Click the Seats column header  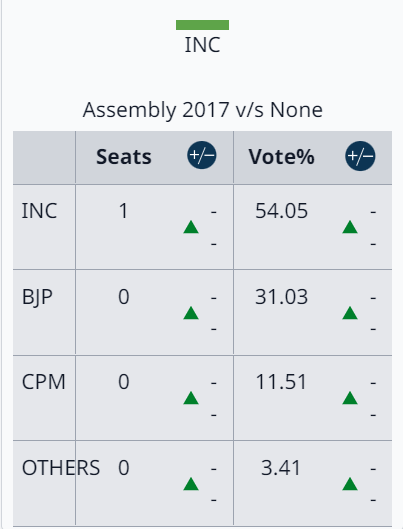click(x=124, y=157)
